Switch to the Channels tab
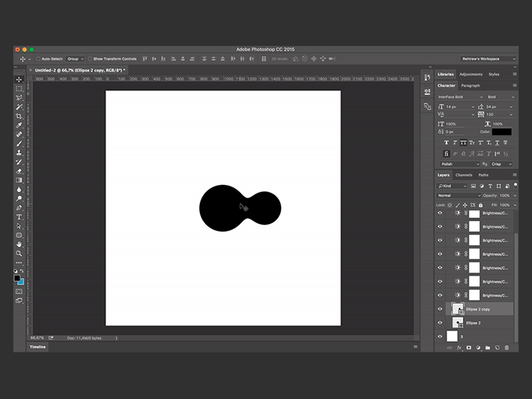Screen dimensions: 532x399 click(x=464, y=175)
